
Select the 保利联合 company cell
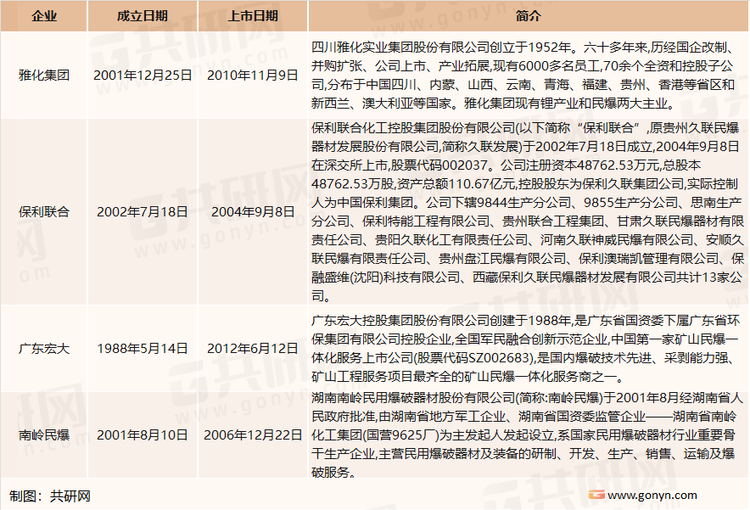[44, 211]
